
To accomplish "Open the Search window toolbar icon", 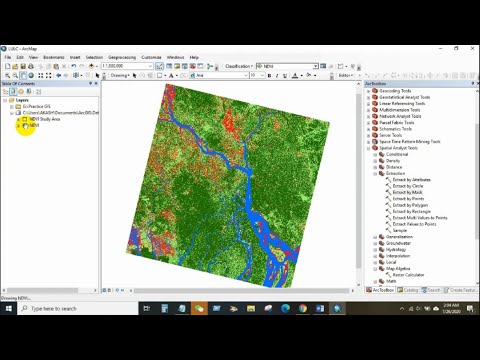I will (185, 66).
